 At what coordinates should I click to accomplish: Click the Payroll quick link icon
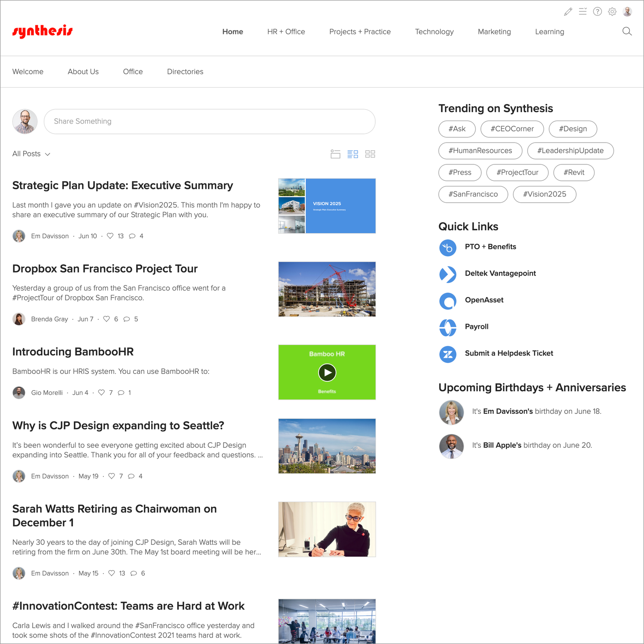(448, 328)
